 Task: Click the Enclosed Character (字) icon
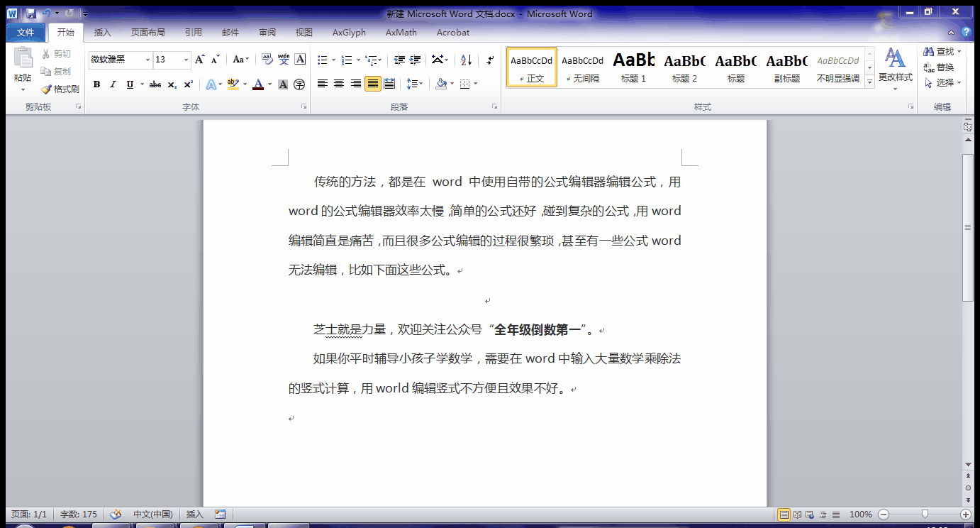(x=299, y=84)
